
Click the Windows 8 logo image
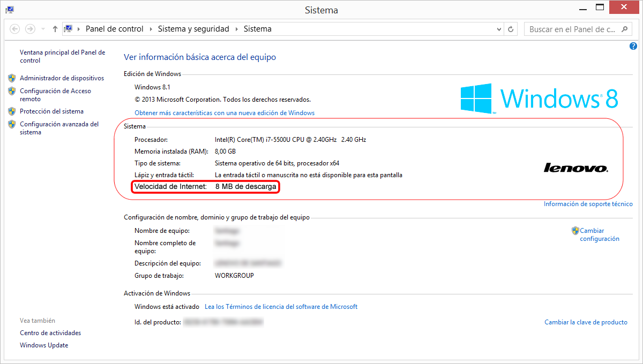pos(540,98)
